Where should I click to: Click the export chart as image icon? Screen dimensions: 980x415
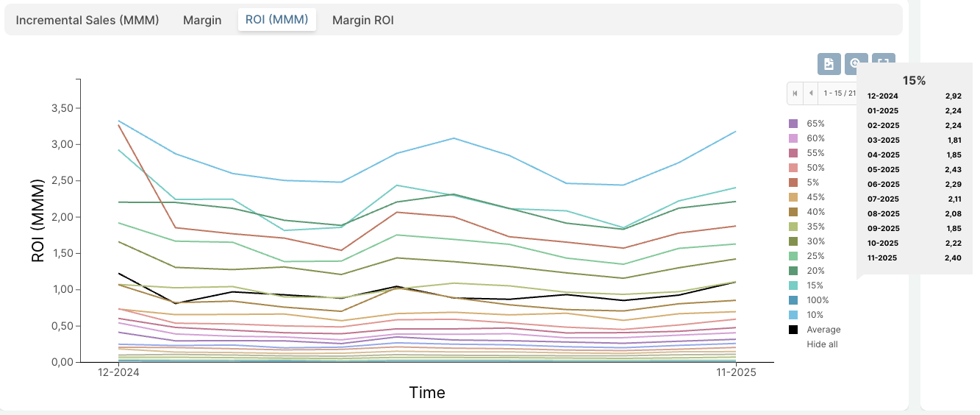coord(829,64)
